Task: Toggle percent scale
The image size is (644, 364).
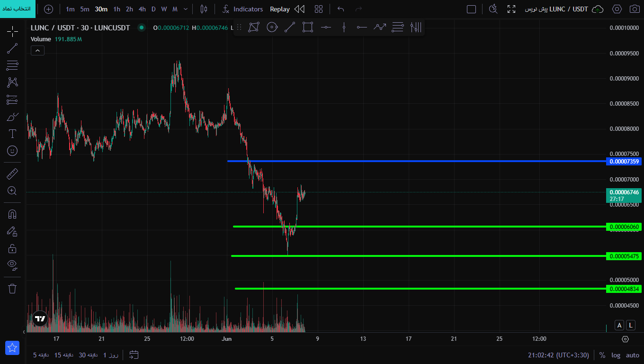Action: [x=602, y=355]
